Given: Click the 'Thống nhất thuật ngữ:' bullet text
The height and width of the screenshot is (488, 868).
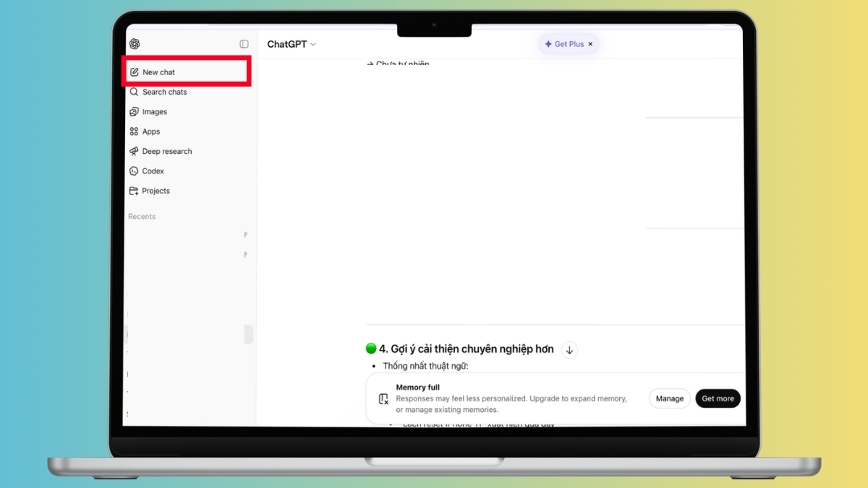Looking at the screenshot, I should [x=425, y=366].
